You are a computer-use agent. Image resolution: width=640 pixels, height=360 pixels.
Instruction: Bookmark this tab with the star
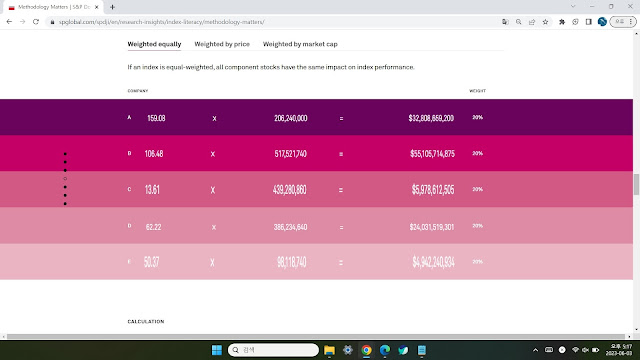click(545, 22)
